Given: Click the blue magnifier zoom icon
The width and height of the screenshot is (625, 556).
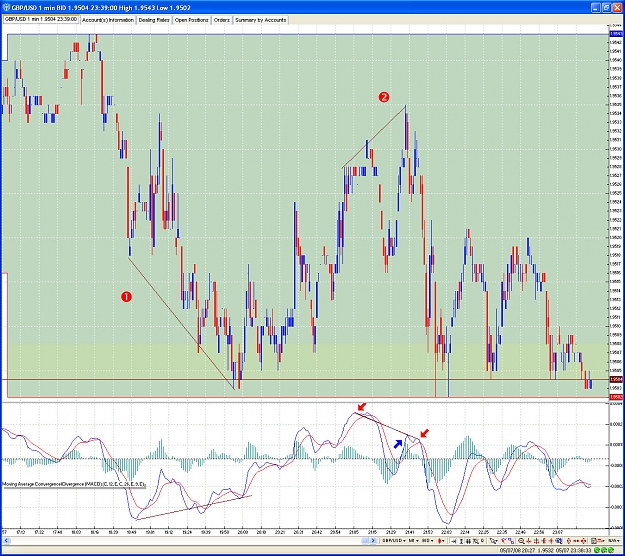Looking at the screenshot, I should pyautogui.click(x=559, y=541).
